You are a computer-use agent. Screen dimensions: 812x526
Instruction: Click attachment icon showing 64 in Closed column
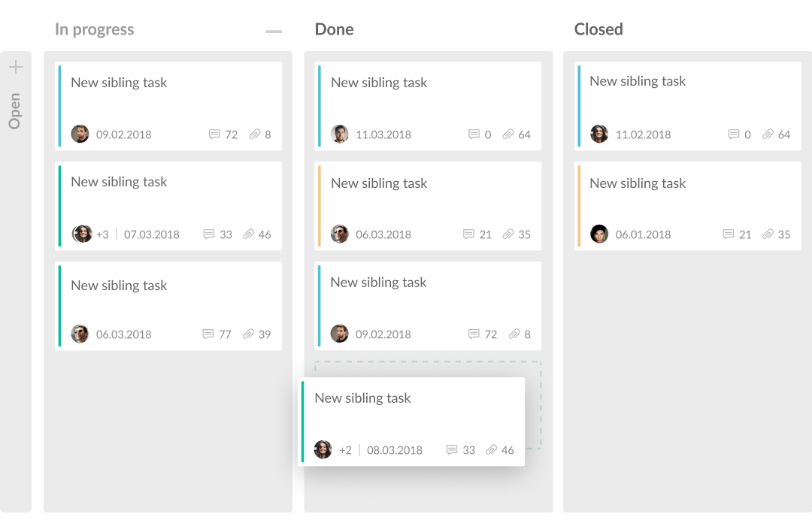(766, 134)
